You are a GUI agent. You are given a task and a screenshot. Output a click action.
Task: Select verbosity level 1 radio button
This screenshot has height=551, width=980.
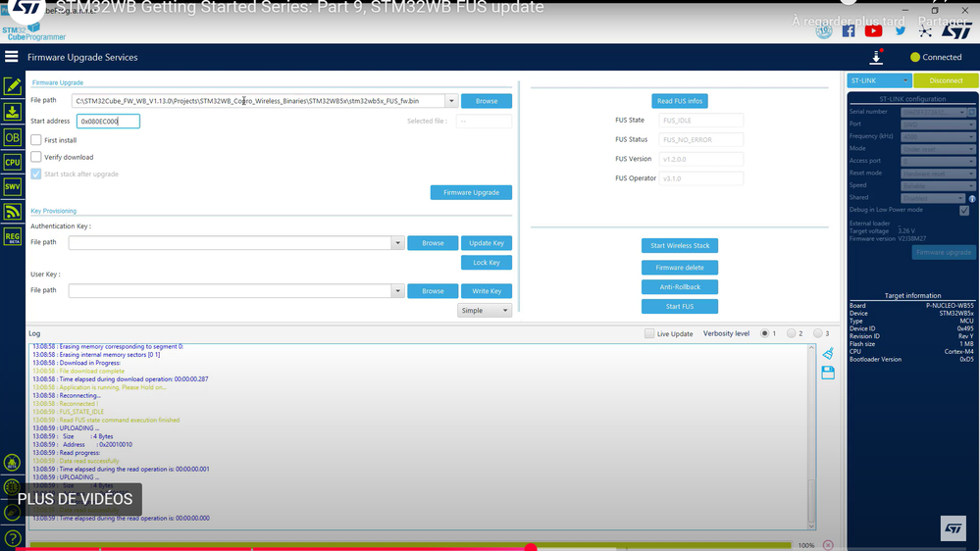764,333
